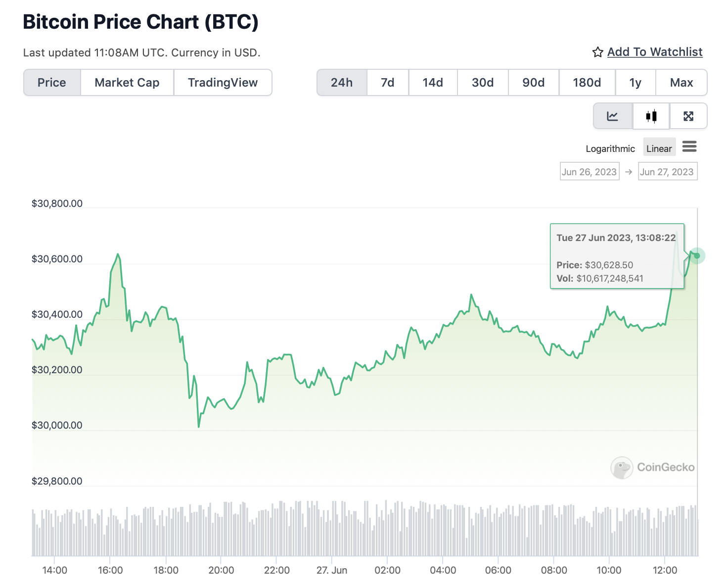Viewport: 728px width, 588px height.
Task: Open the chart hamburger menu
Action: tap(689, 147)
